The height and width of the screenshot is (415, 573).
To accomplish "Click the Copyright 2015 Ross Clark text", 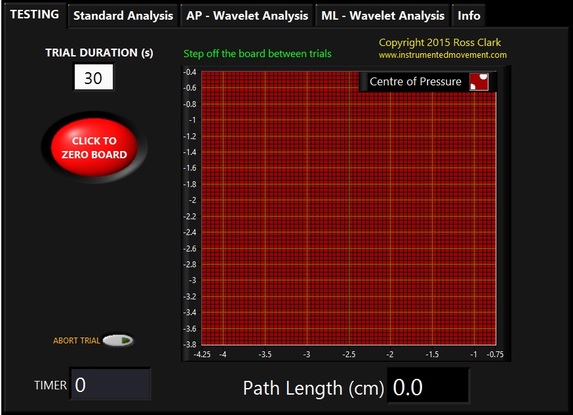I will point(440,42).
